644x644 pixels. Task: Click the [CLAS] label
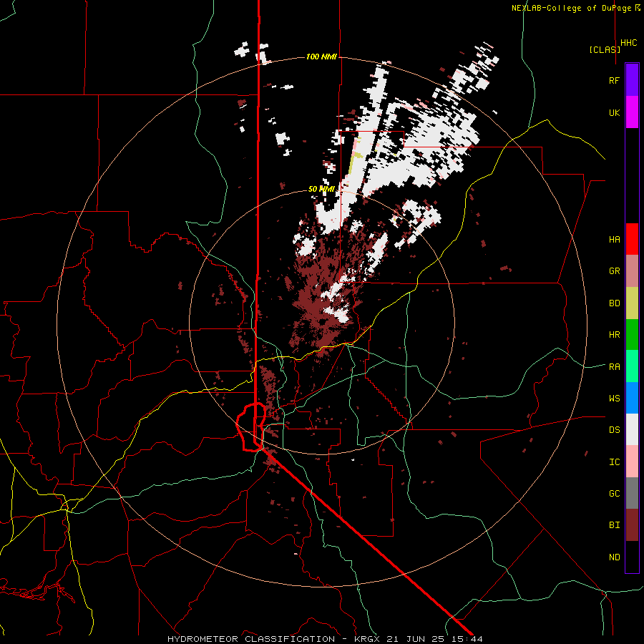(605, 49)
